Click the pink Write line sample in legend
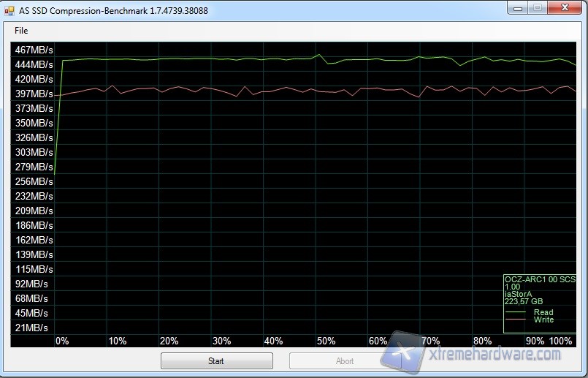The height and width of the screenshot is (378, 588). (x=517, y=320)
